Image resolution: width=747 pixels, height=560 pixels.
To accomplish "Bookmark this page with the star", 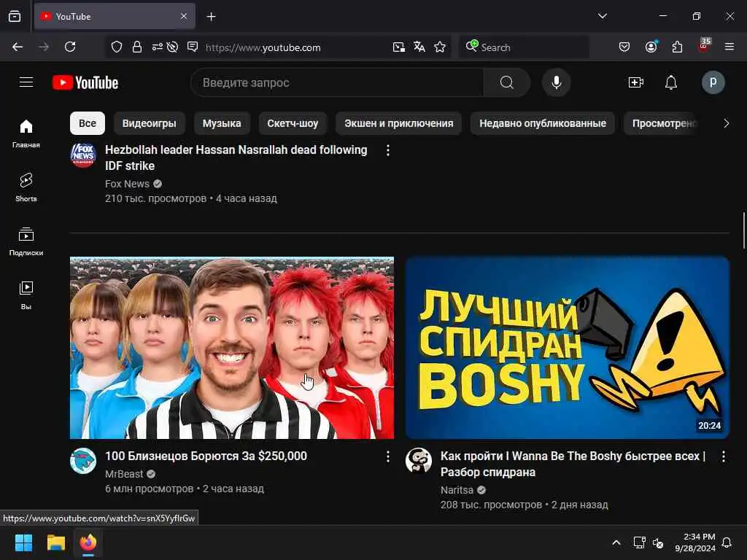I will point(440,47).
